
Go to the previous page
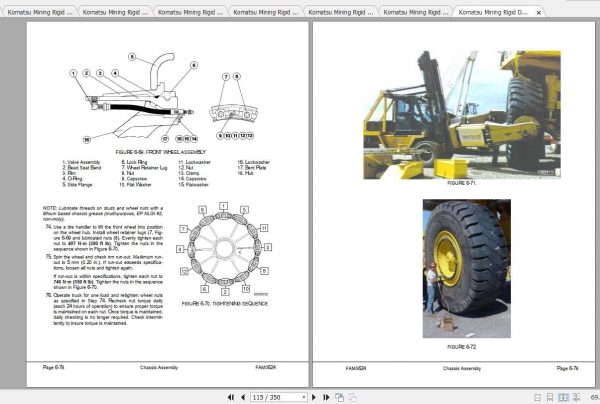pos(243,397)
